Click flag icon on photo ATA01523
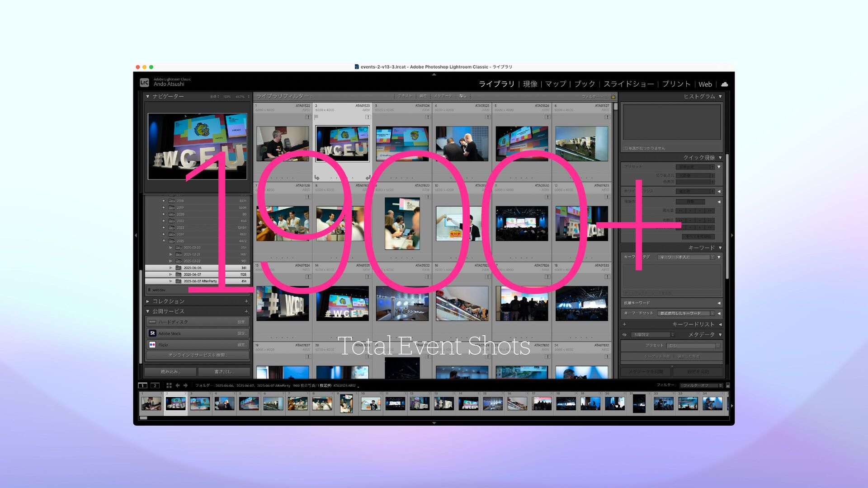This screenshot has height=488, width=868. [316, 117]
